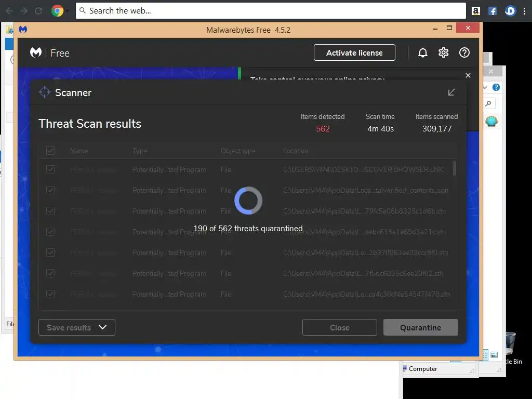This screenshot has height=399, width=532.
Task: Click the Quarantine button
Action: pos(421,327)
